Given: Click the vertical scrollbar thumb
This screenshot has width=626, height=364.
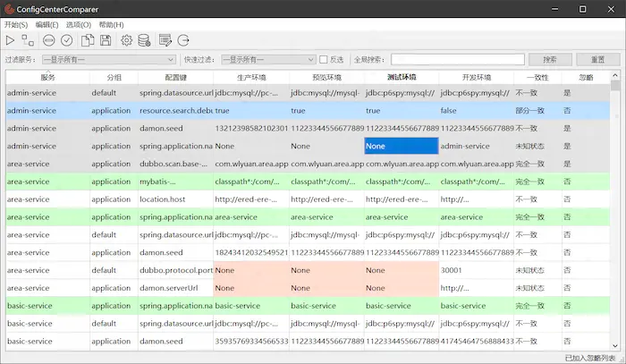Looking at the screenshot, I should pyautogui.click(x=615, y=85).
